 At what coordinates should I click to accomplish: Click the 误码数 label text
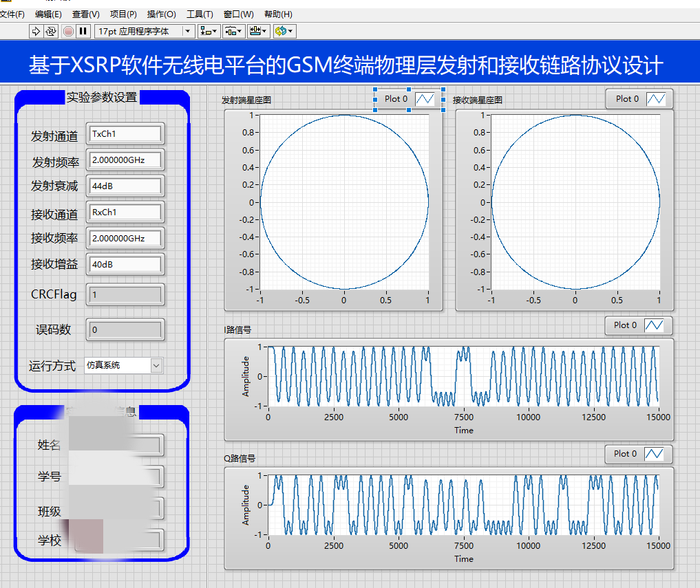click(x=53, y=329)
